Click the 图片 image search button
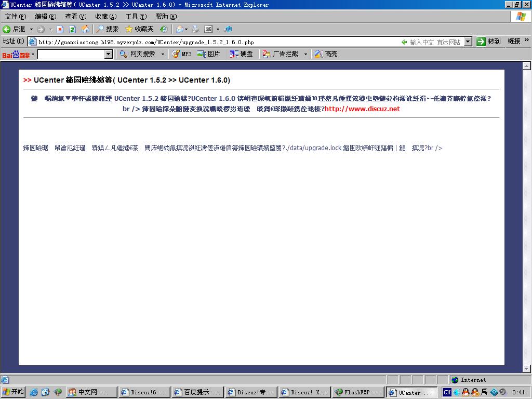 pos(208,54)
